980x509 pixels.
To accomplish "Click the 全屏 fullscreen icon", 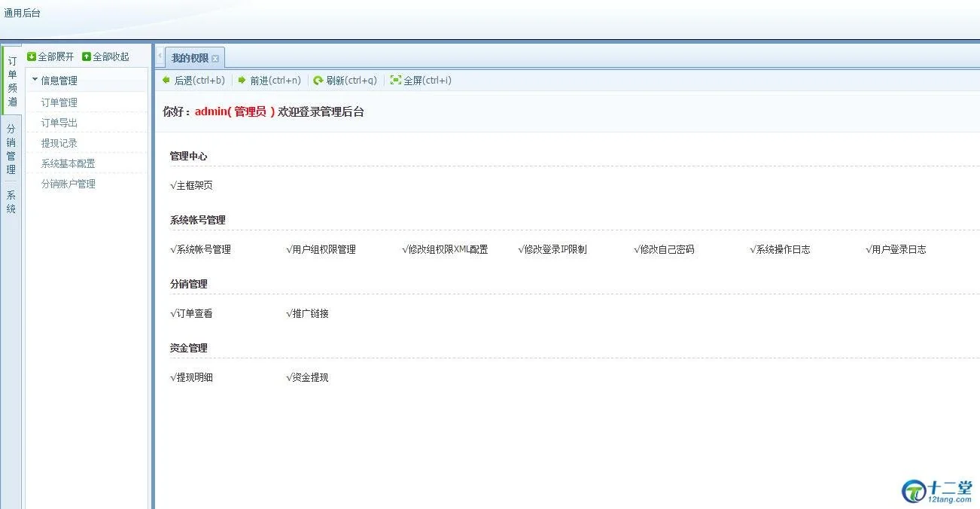I will click(x=395, y=80).
